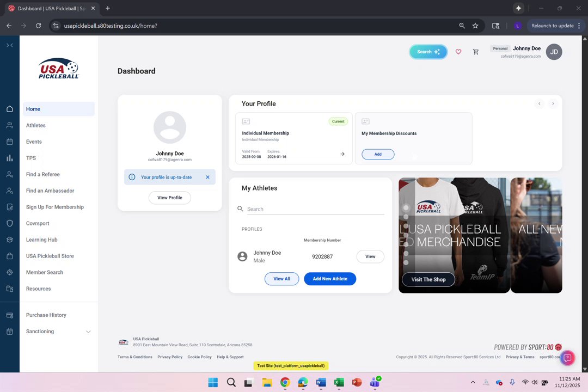
Task: Click the browser address bar
Action: click(255, 26)
